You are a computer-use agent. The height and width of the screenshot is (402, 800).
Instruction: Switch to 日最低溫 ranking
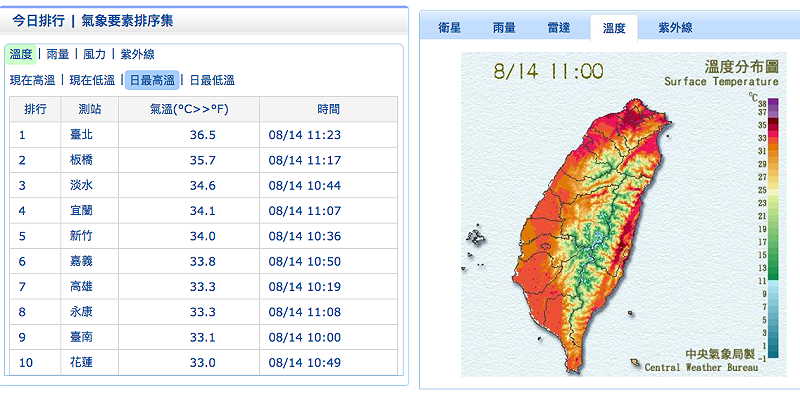211,80
